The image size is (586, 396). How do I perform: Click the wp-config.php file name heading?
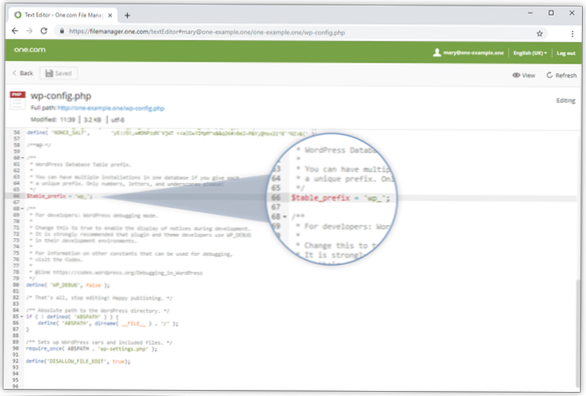pyautogui.click(x=61, y=96)
